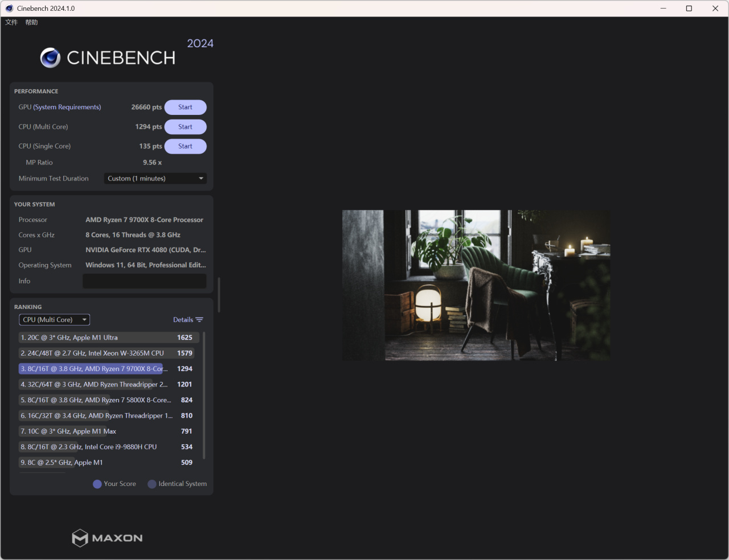Select the Apple M1 Ultra ranking row
Screen dimensions: 729x560
(x=109, y=337)
